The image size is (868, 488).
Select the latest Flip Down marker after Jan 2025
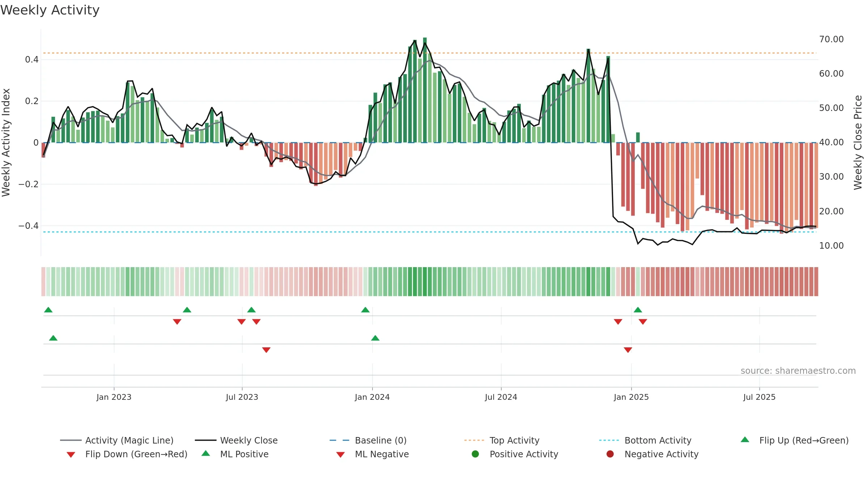[x=643, y=322]
